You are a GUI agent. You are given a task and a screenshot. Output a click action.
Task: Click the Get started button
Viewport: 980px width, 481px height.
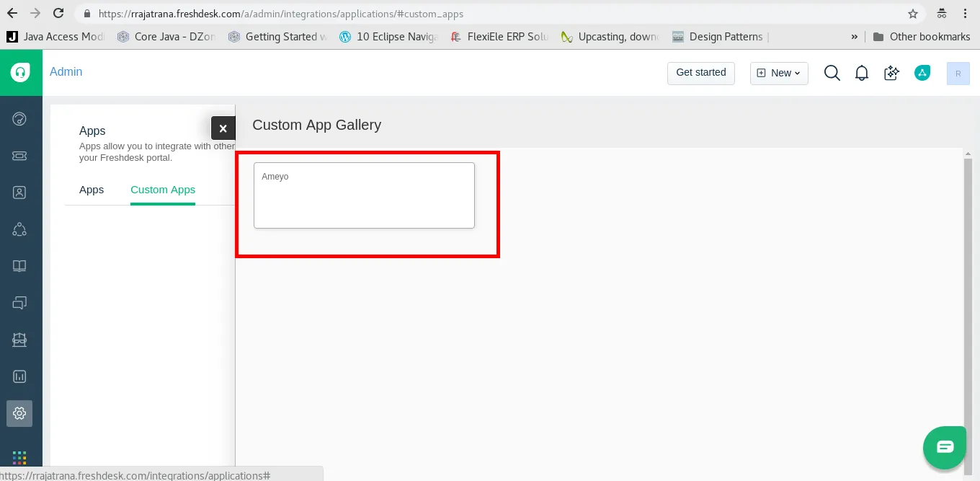(x=701, y=73)
